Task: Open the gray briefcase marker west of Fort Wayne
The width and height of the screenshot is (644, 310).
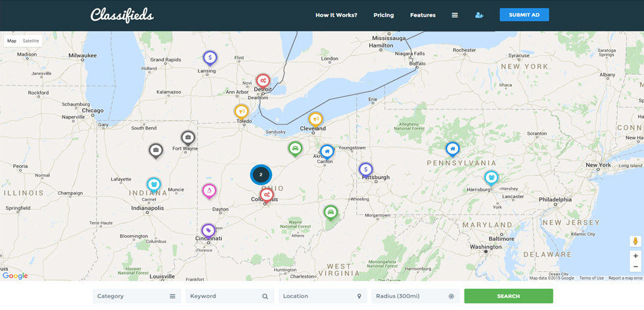Action: tap(156, 151)
